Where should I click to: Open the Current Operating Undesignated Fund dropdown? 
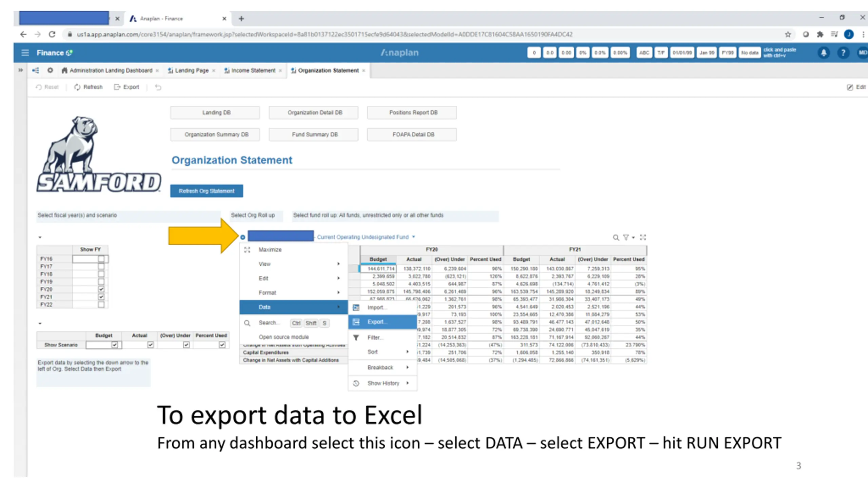click(x=366, y=237)
